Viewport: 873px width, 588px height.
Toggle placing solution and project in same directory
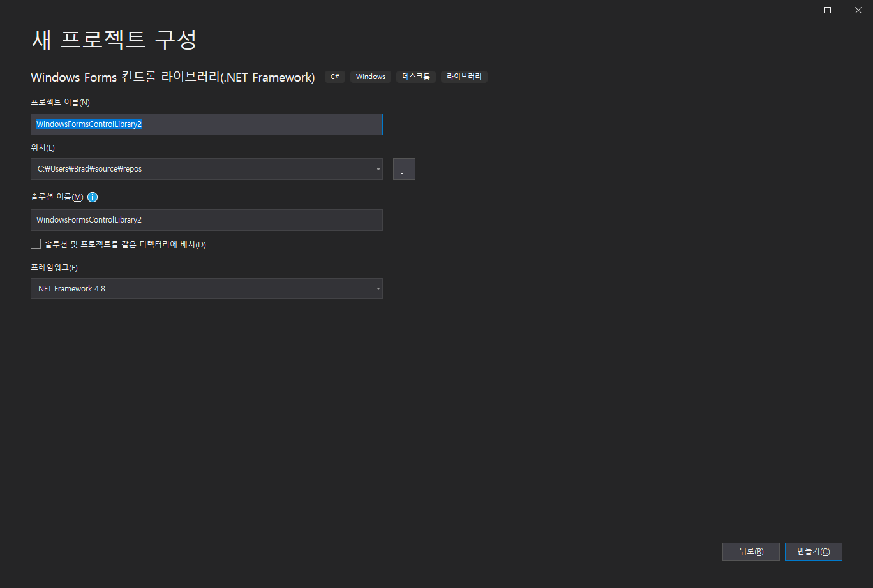[x=36, y=244]
